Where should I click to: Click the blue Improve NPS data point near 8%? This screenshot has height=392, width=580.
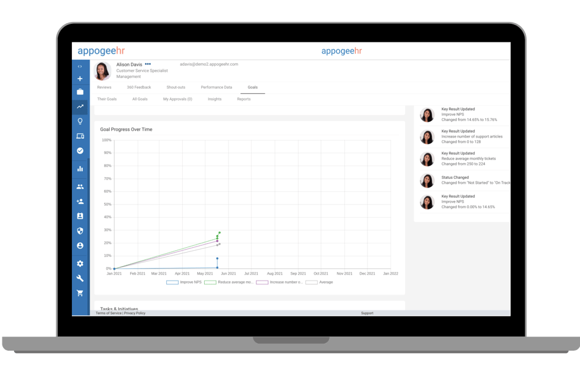pyautogui.click(x=217, y=258)
